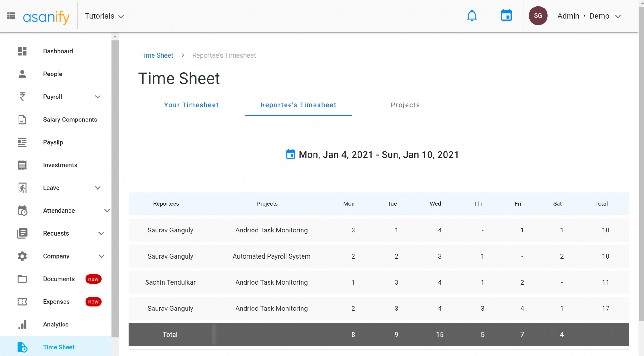Open the Projects tab

click(405, 105)
